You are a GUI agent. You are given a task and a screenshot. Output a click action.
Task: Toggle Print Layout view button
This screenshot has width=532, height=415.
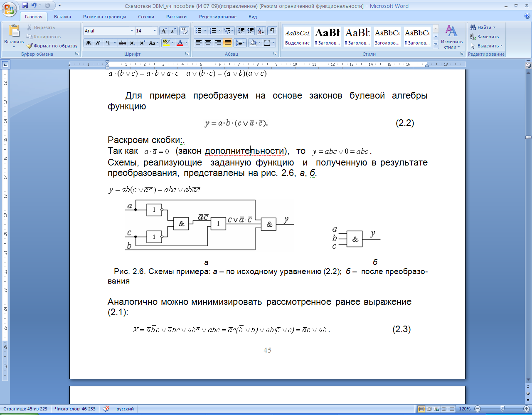(421, 409)
